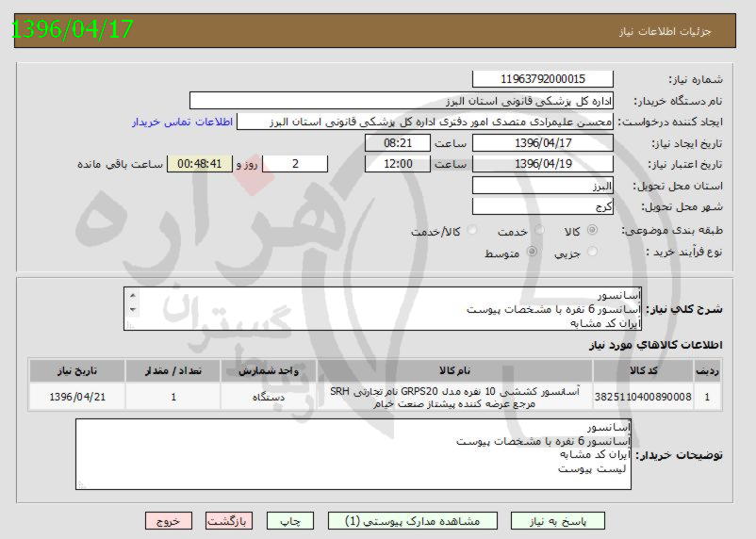Image resolution: width=756 pixels, height=539 pixels.
Task: Click the نام دستگاه خریدار field
Action: pos(402,101)
